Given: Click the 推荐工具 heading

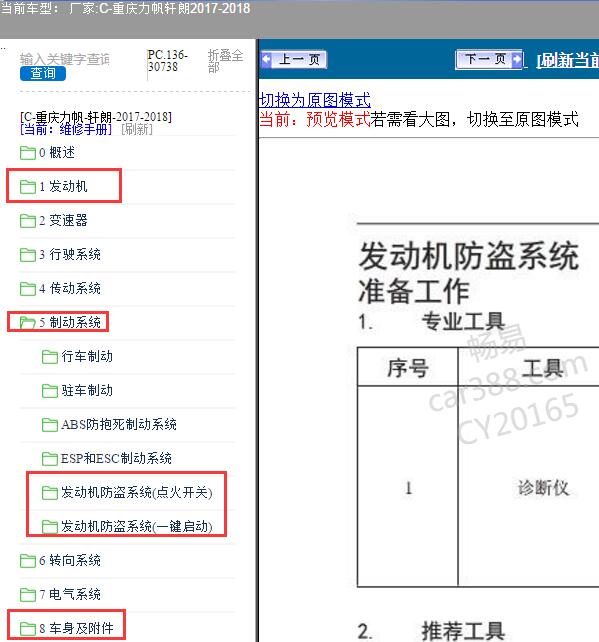Looking at the screenshot, I should click(x=463, y=631).
